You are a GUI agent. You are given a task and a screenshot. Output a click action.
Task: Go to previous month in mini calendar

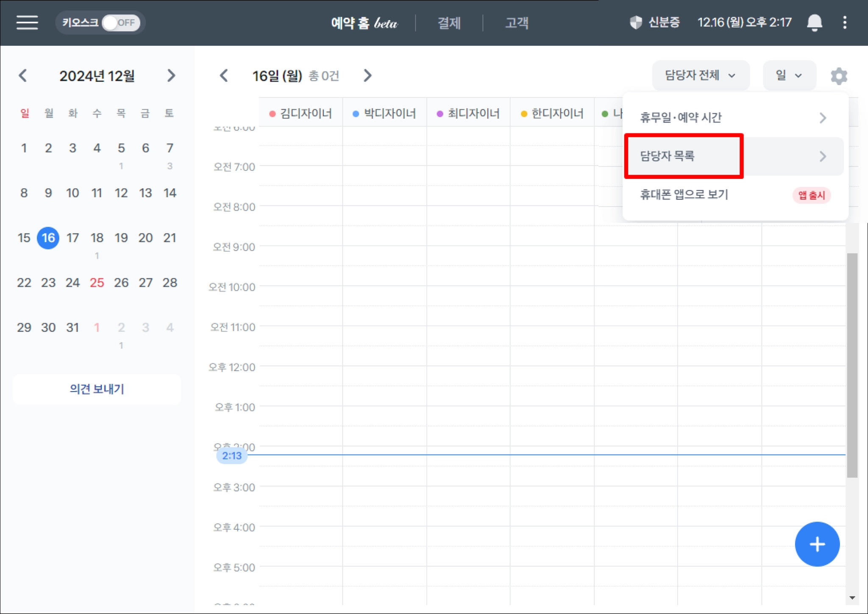click(x=23, y=76)
